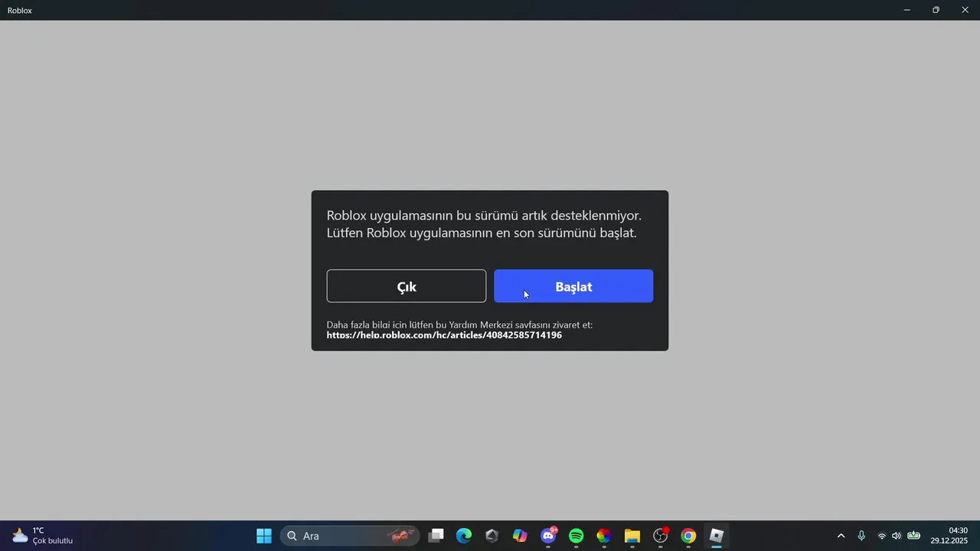This screenshot has width=980, height=551.
Task: Click the volume speaker tray icon
Action: 897,536
